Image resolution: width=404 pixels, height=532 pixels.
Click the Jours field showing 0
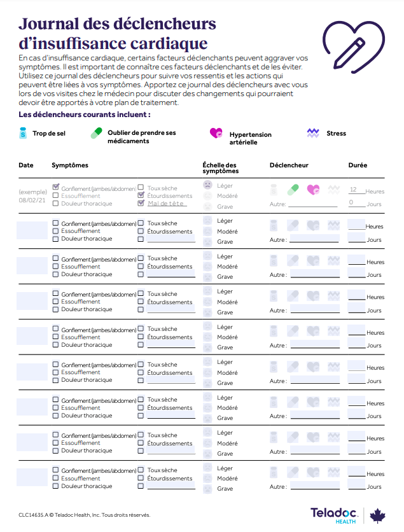coord(356,203)
